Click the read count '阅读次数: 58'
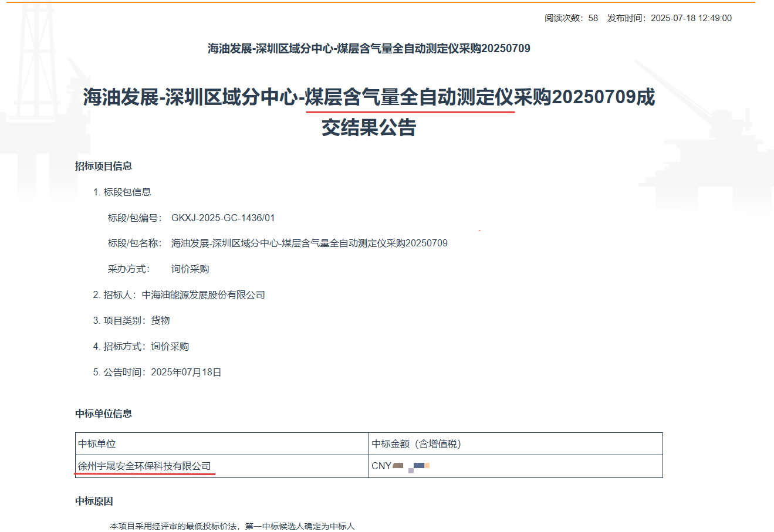The width and height of the screenshot is (774, 532). (x=571, y=18)
